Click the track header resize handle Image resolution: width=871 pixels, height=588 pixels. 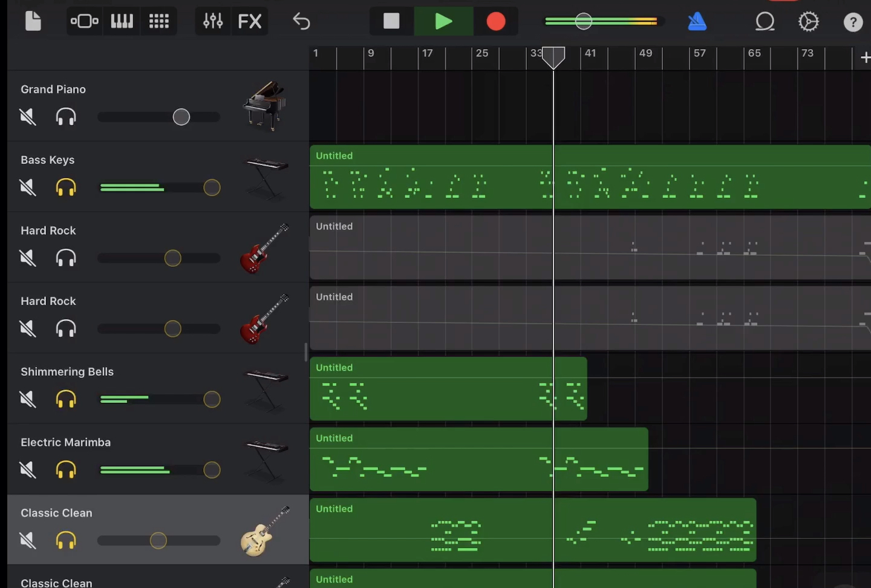click(x=306, y=352)
